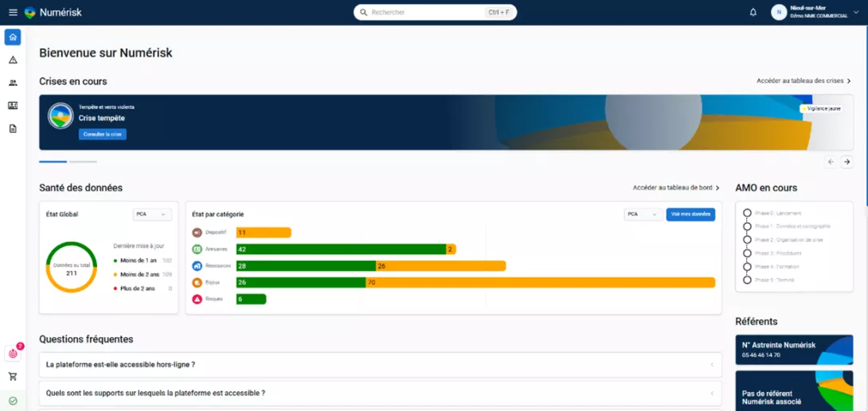The width and height of the screenshot is (868, 411).
Task: Click Pas de référent Numérisk associé card
Action: point(794,391)
